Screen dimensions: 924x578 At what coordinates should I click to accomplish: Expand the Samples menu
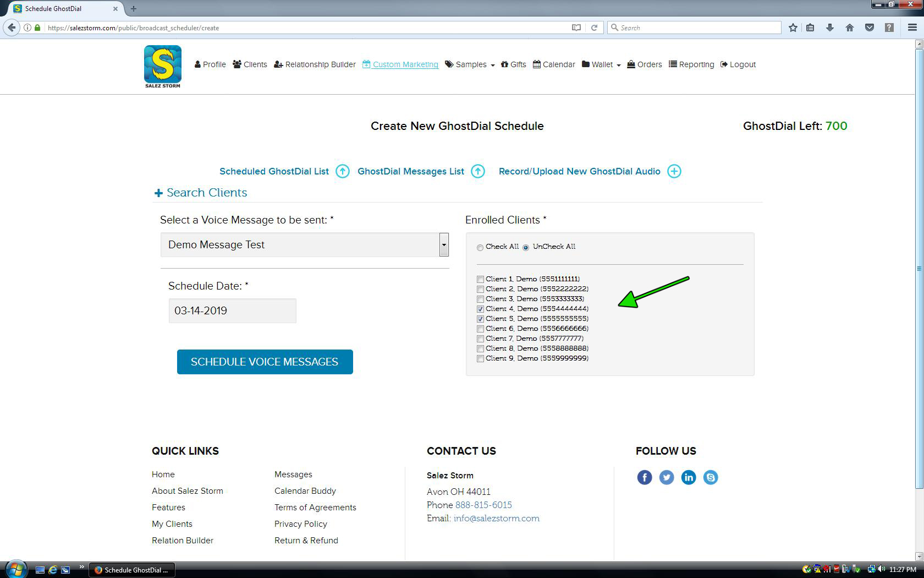pyautogui.click(x=470, y=64)
